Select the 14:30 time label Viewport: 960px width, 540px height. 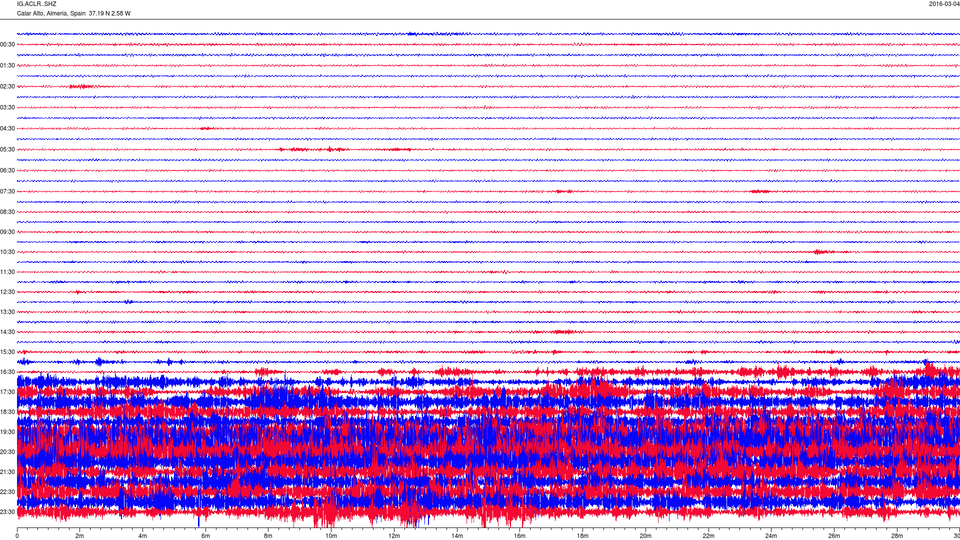(7, 332)
